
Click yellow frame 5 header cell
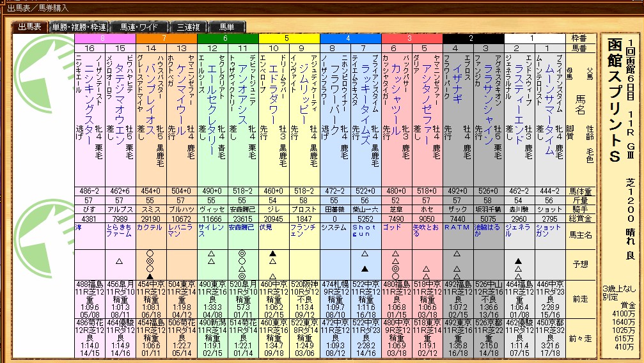click(289, 38)
